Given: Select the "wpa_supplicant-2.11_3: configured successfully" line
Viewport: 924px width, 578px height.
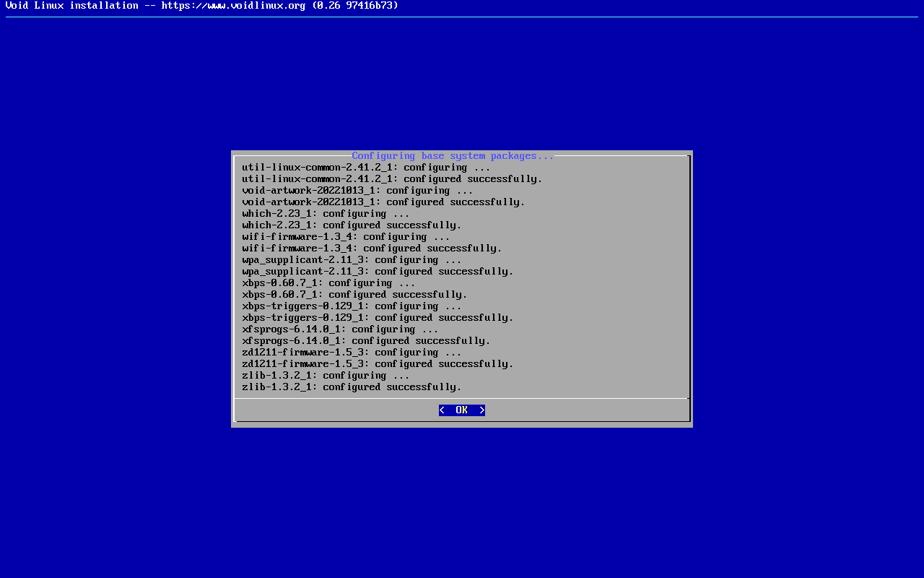Looking at the screenshot, I should click(x=378, y=272).
